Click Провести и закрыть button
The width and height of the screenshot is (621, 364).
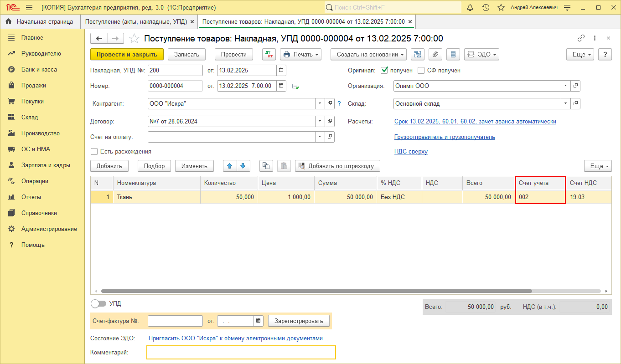pos(127,54)
